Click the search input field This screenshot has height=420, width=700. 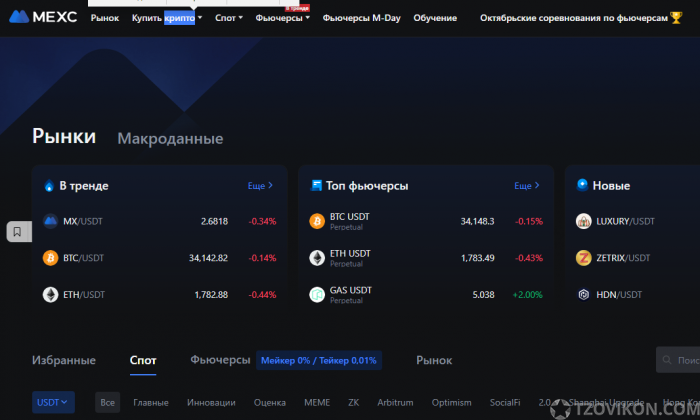pyautogui.click(x=678, y=360)
